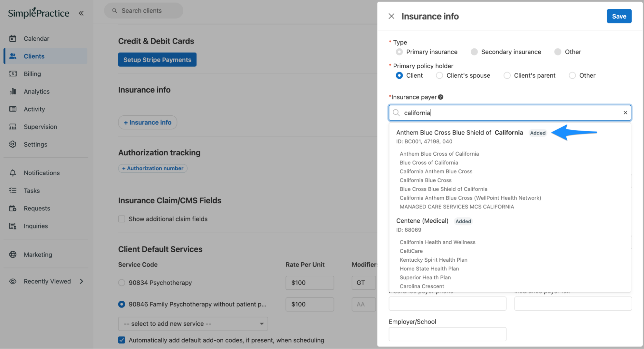Click California Health and Wellness alias text
The width and height of the screenshot is (644, 349).
[437, 242]
